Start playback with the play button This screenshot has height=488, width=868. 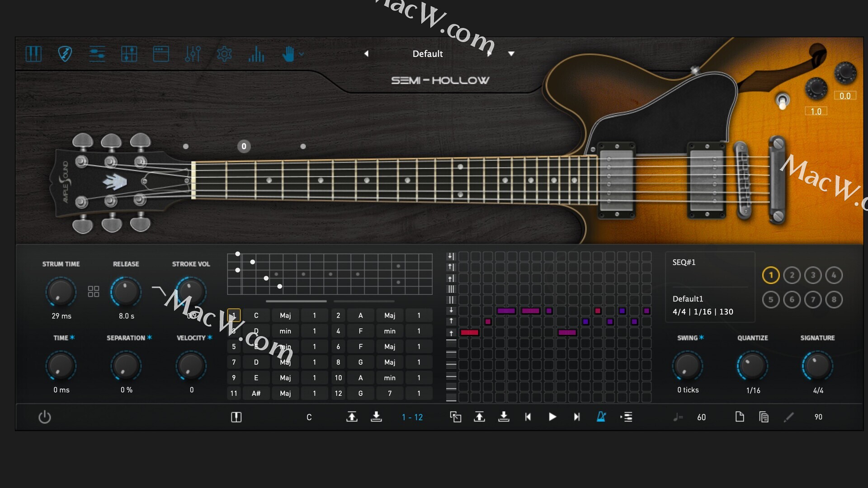pyautogui.click(x=552, y=417)
